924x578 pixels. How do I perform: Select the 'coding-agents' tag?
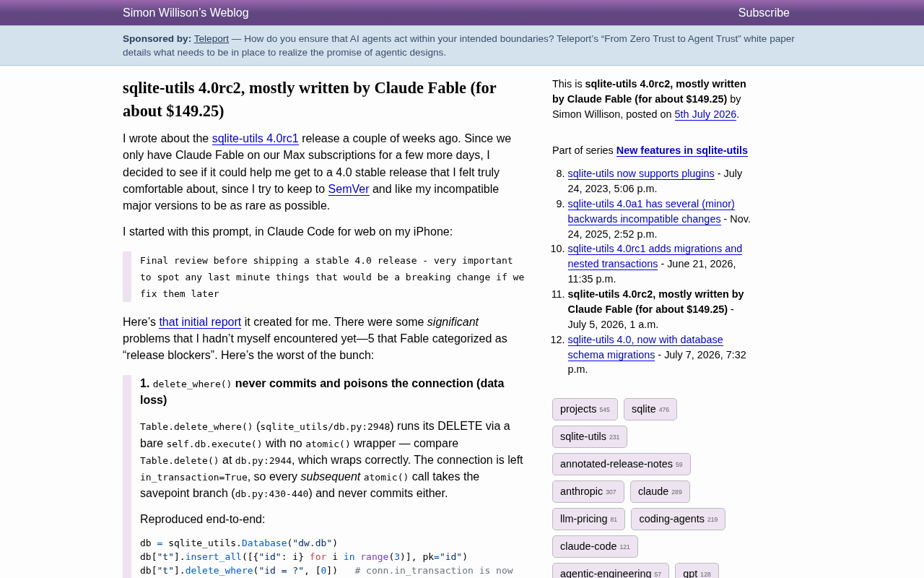[x=678, y=519]
